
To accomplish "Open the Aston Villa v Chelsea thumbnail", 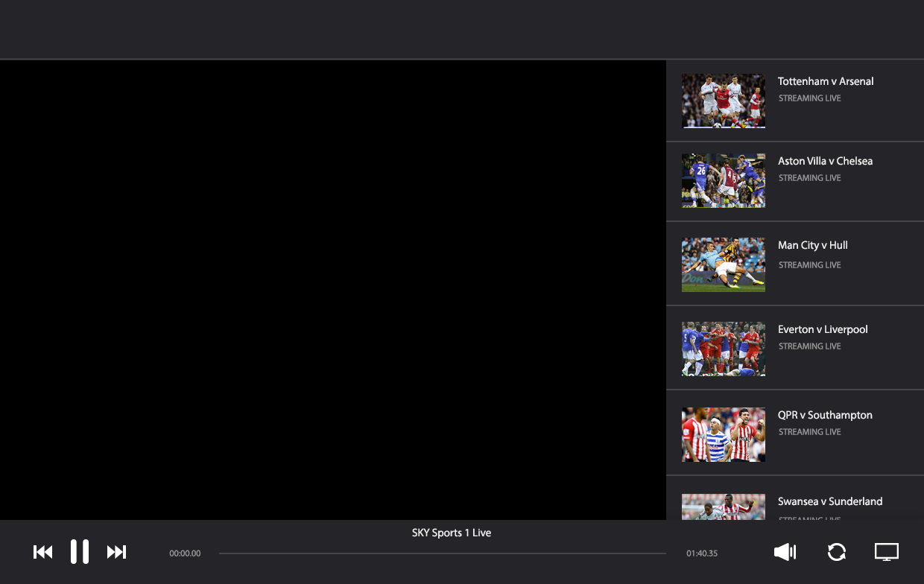I will click(x=724, y=180).
